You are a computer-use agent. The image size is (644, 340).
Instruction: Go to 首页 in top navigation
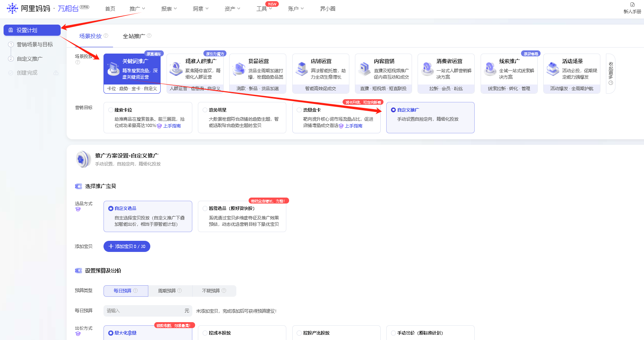110,9
